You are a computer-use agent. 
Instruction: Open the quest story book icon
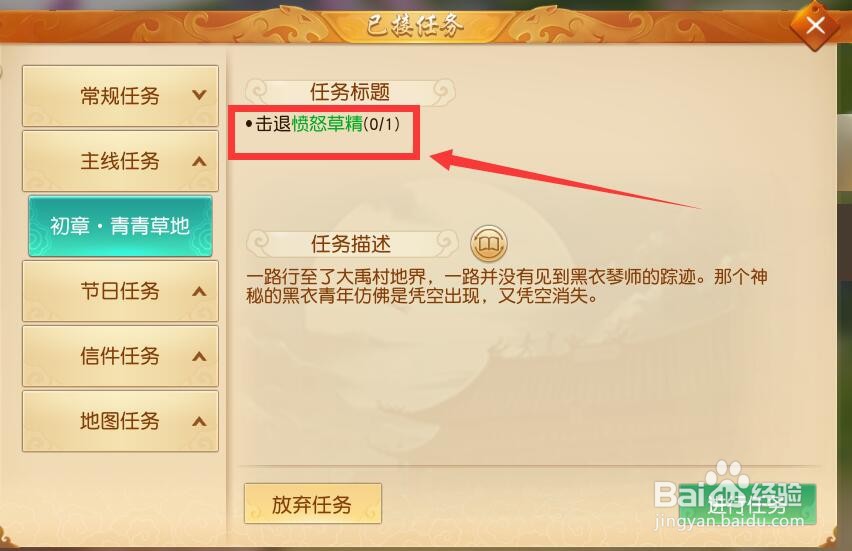[488, 243]
